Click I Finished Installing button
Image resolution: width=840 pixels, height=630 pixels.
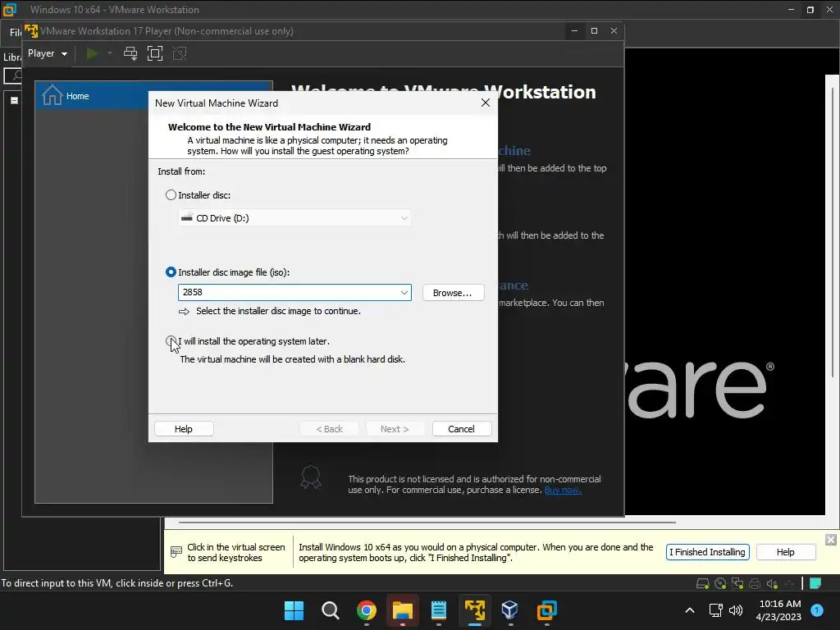pyautogui.click(x=707, y=552)
